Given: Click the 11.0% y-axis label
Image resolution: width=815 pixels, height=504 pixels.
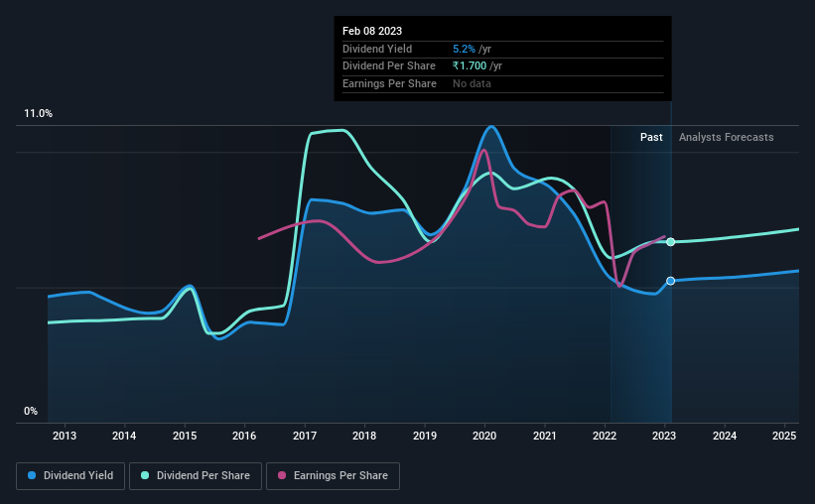Looking at the screenshot, I should tap(38, 114).
